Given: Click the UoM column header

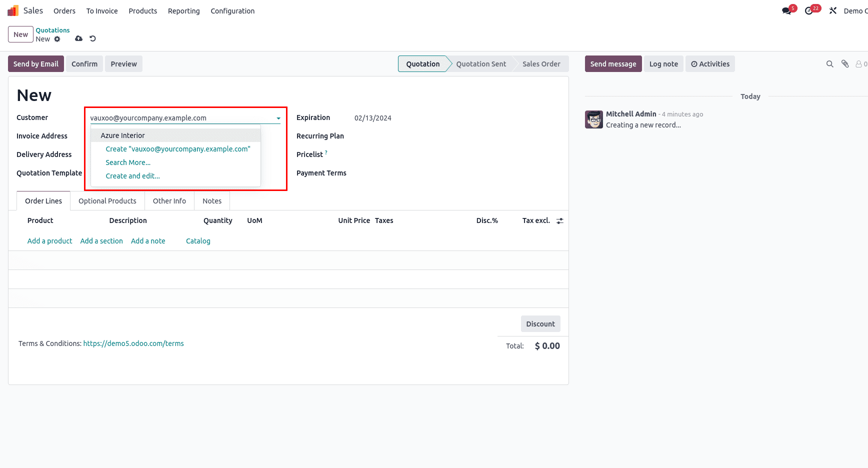Looking at the screenshot, I should [x=254, y=220].
